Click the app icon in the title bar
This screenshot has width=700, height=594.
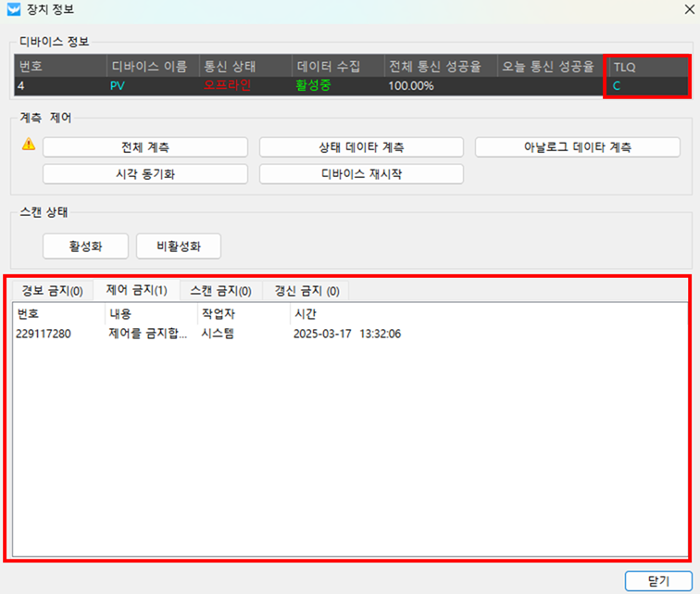(x=13, y=12)
